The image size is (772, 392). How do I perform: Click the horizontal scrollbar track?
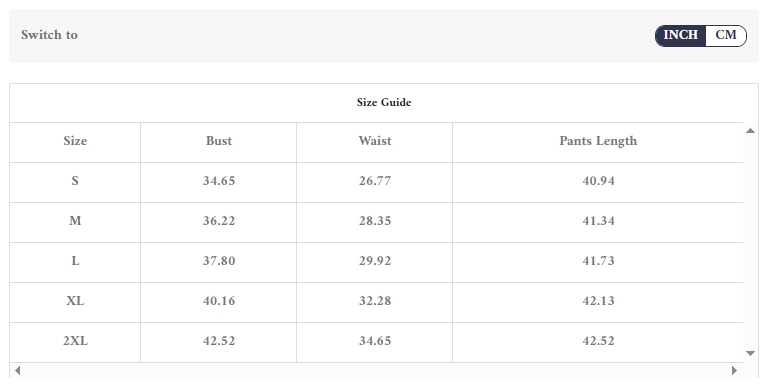376,370
